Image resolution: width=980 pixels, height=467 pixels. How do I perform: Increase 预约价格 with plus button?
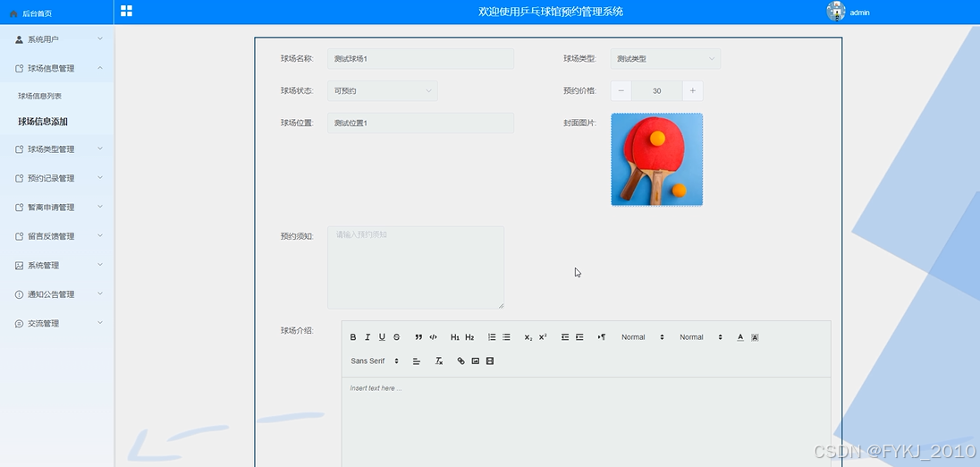(692, 90)
